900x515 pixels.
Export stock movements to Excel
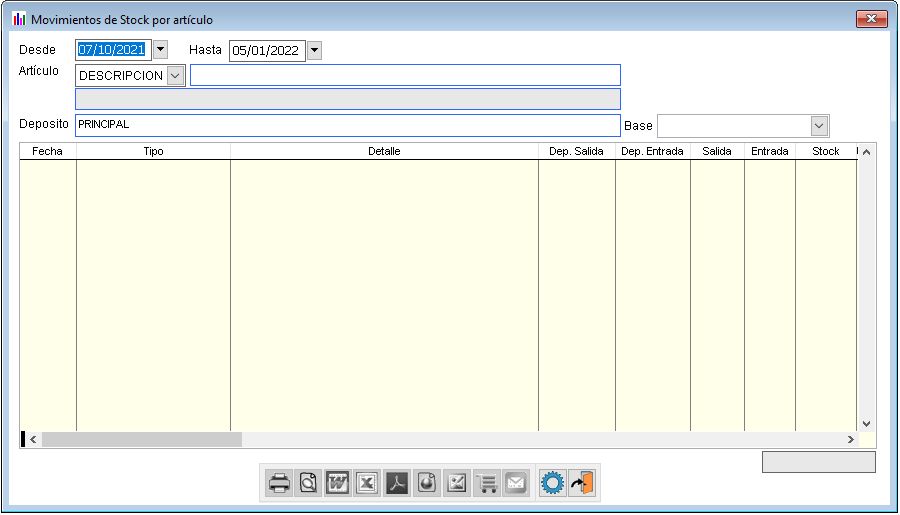[x=367, y=483]
